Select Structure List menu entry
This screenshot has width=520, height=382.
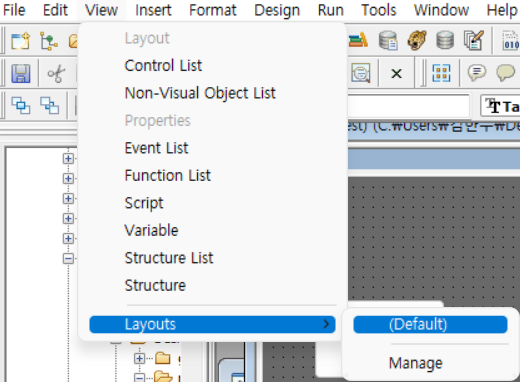tap(212, 258)
